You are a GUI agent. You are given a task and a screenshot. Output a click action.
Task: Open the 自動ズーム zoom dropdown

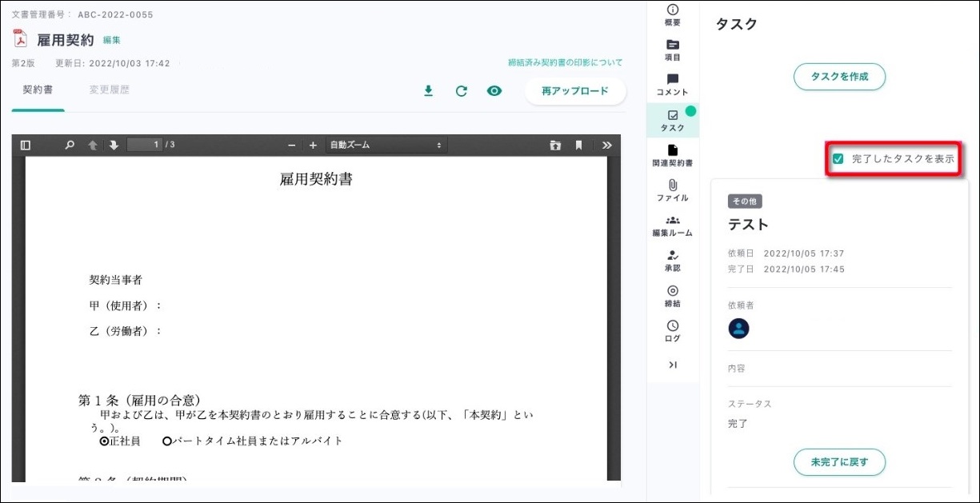[x=386, y=145]
